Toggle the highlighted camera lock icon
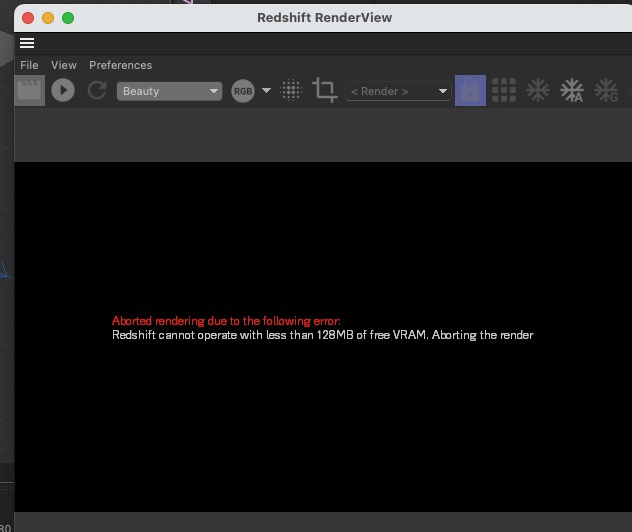Viewport: 632px width, 532px height. tap(470, 90)
